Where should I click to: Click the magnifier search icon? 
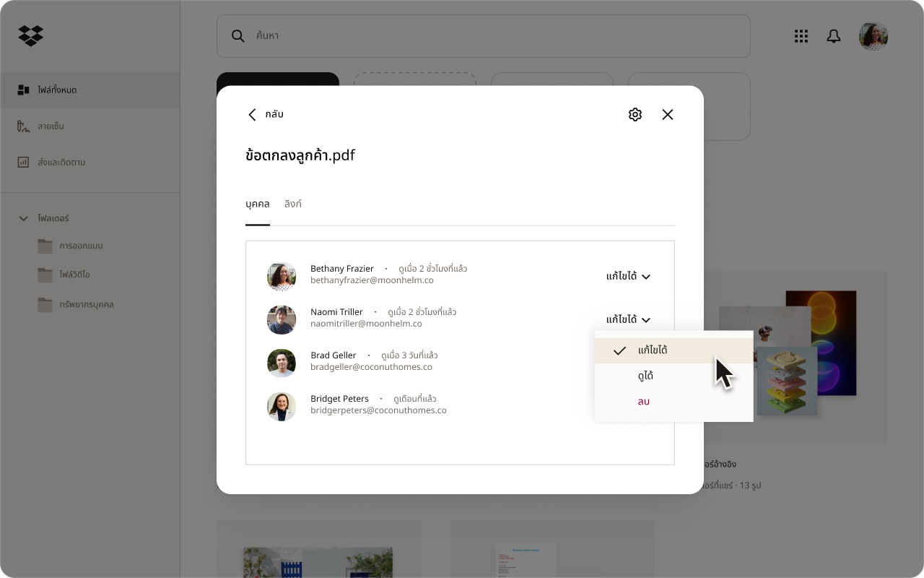point(237,36)
